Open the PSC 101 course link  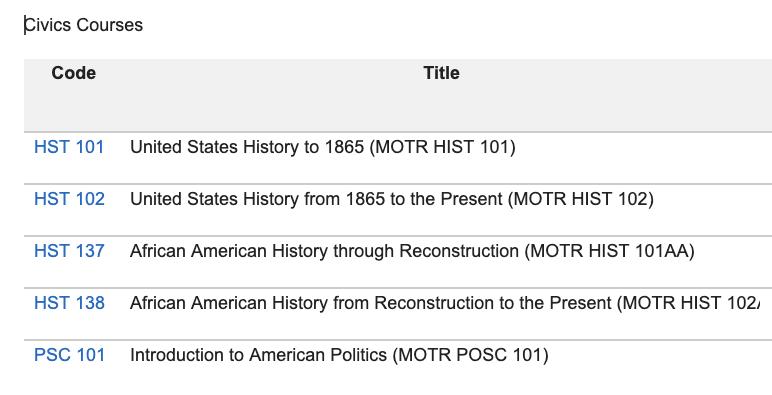point(69,355)
